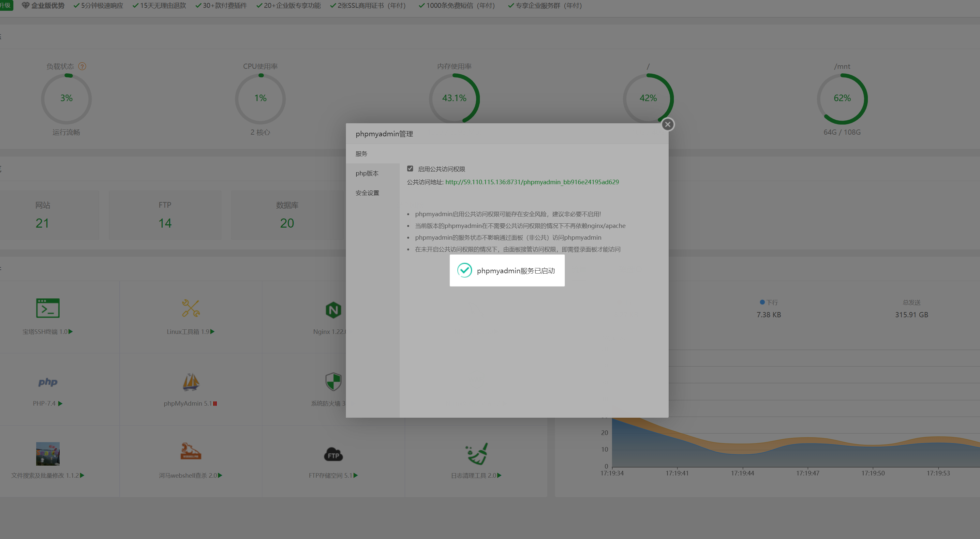Open the 系统防火墙 shield icon
This screenshot has width=980, height=539.
pyautogui.click(x=334, y=382)
